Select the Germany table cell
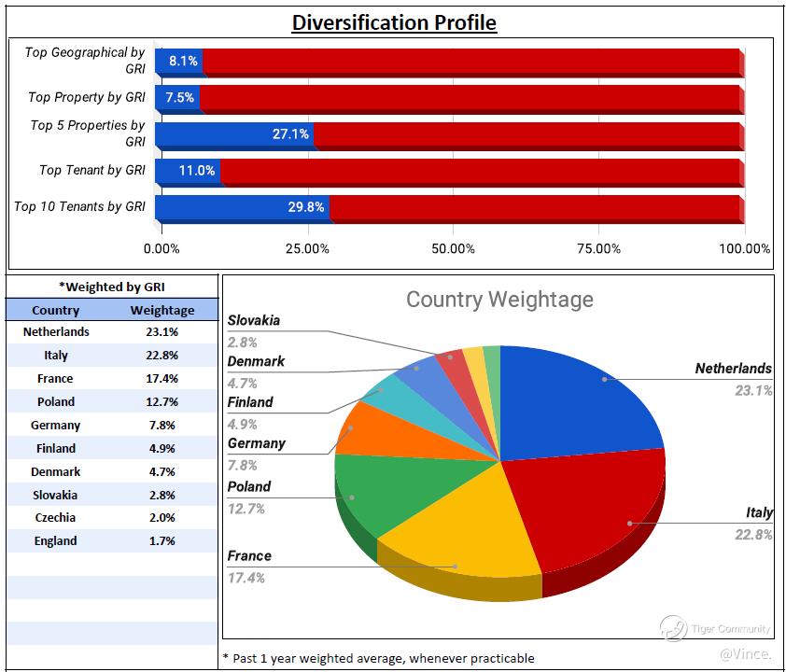Screen dimensions: 786x672 coord(56,426)
